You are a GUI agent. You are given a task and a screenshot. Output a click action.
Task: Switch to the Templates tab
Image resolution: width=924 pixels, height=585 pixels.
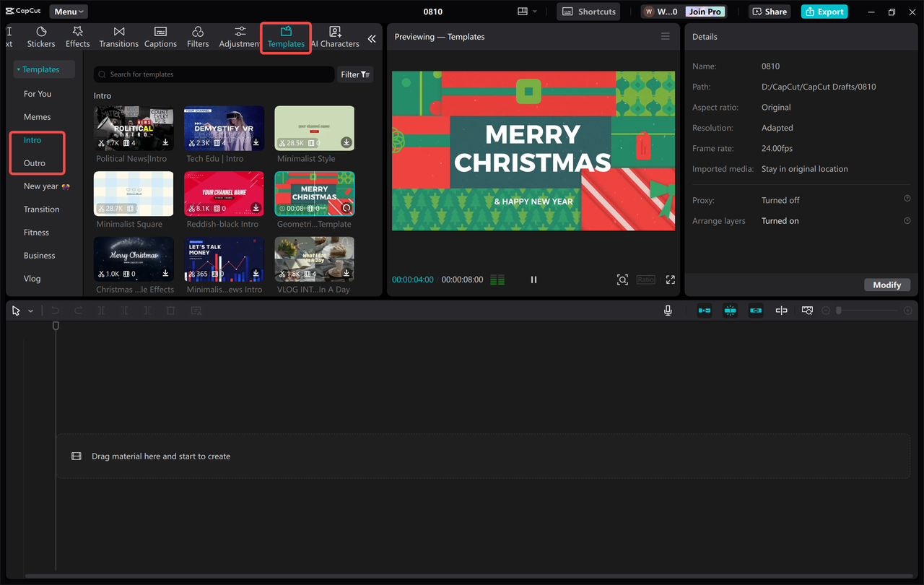pyautogui.click(x=285, y=36)
